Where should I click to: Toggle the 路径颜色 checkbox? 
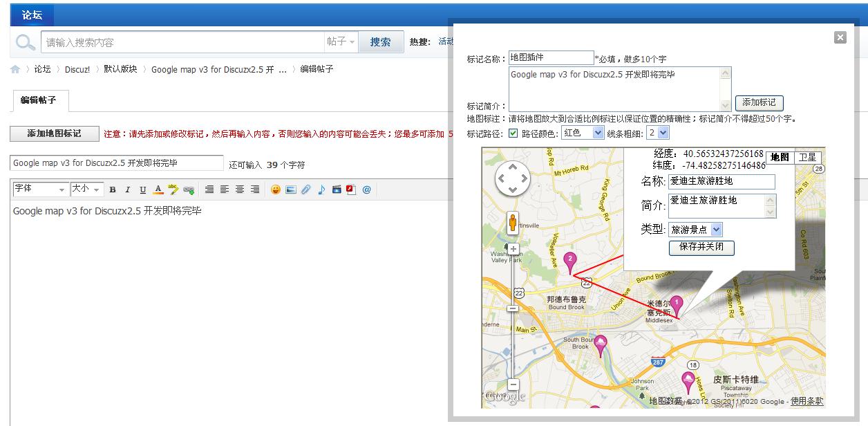(513, 133)
